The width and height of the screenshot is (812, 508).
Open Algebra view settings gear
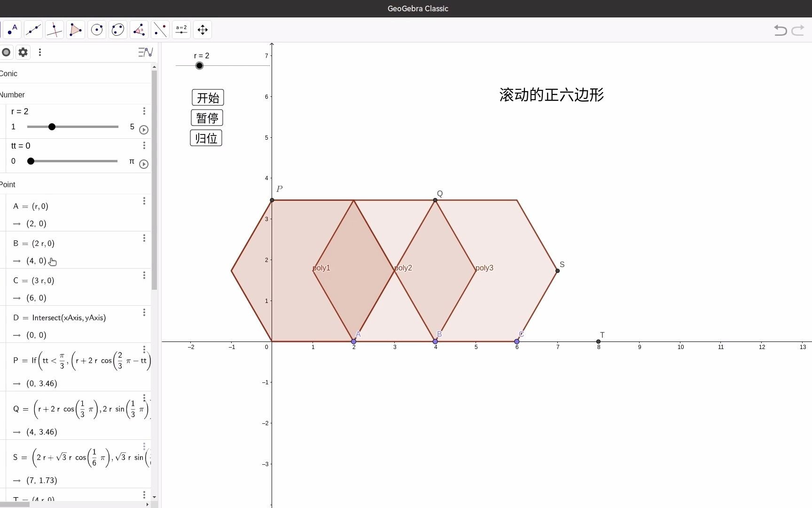(x=23, y=52)
